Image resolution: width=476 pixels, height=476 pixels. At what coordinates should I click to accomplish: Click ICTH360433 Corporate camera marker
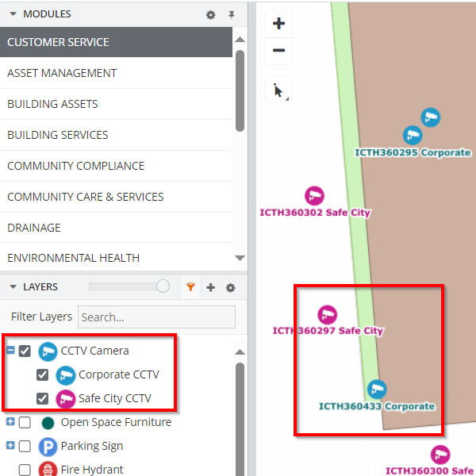(377, 390)
